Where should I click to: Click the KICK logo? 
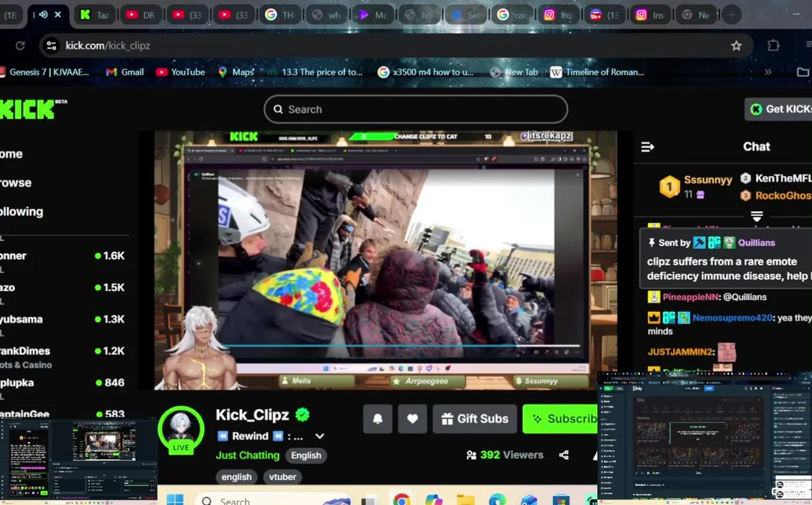(29, 109)
